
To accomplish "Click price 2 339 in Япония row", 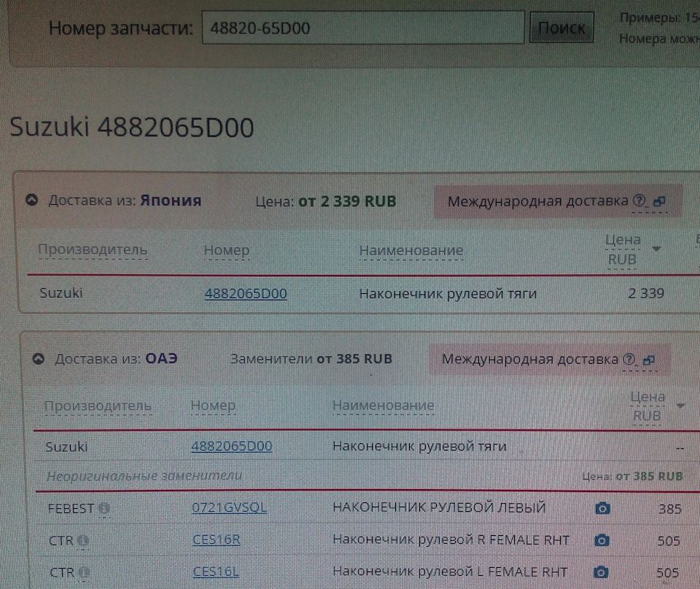I will 646,293.
